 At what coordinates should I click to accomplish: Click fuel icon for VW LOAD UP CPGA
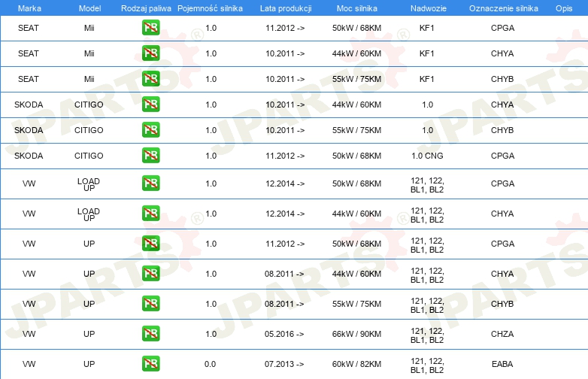(x=150, y=183)
